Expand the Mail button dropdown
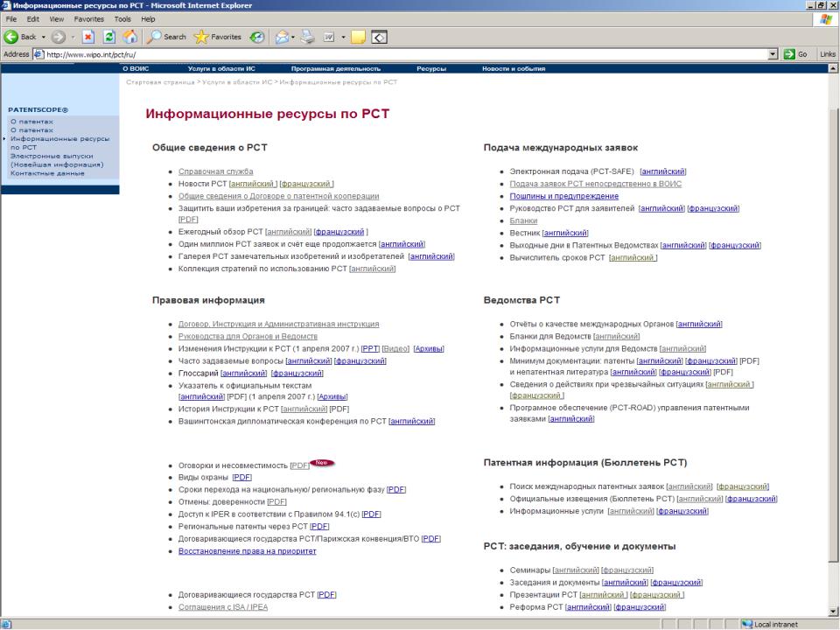Viewport: 840px width, 630px height. click(x=293, y=37)
